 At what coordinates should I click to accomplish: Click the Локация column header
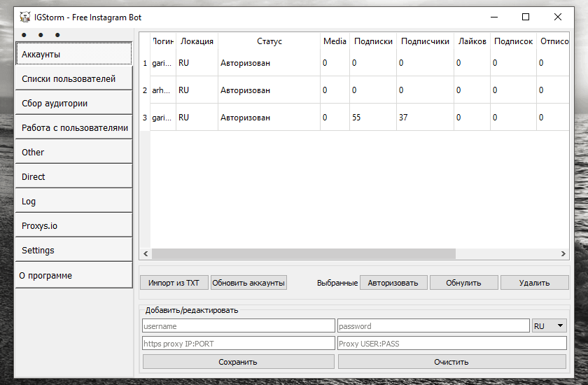tap(197, 41)
